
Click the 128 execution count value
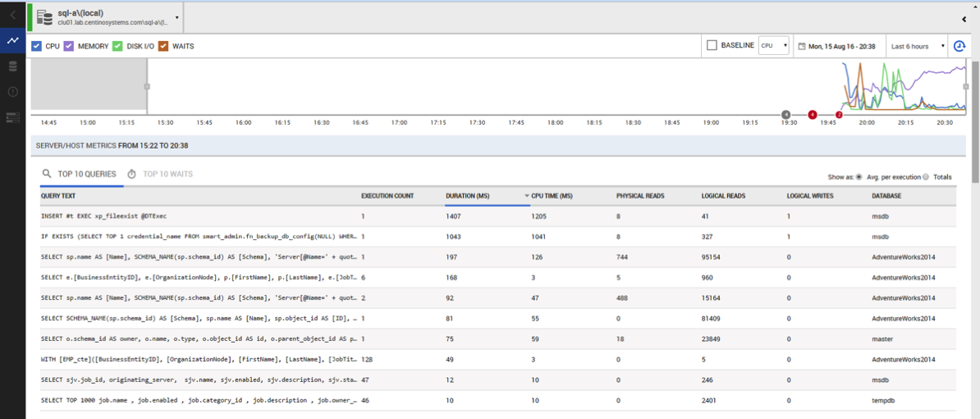[x=367, y=360]
